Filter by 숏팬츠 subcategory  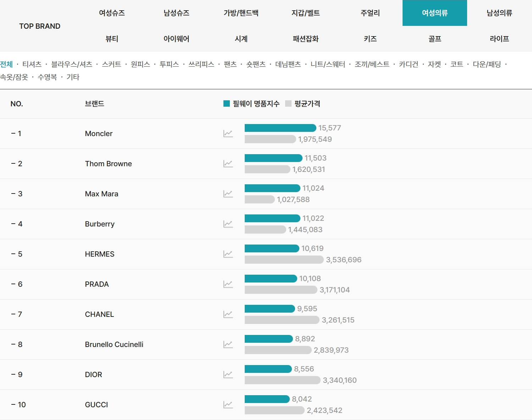point(256,64)
